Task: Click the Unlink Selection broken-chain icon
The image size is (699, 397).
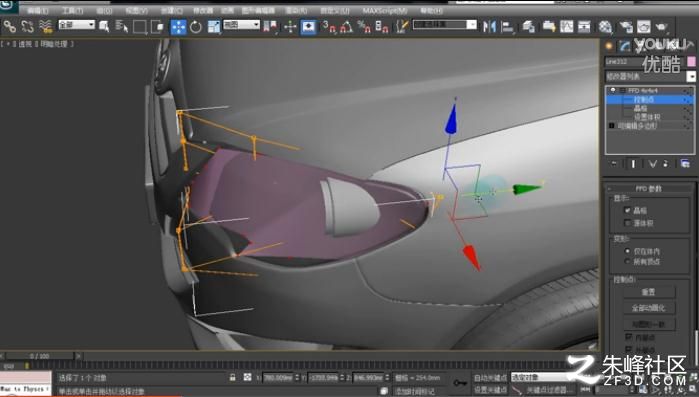Action: pos(28,27)
